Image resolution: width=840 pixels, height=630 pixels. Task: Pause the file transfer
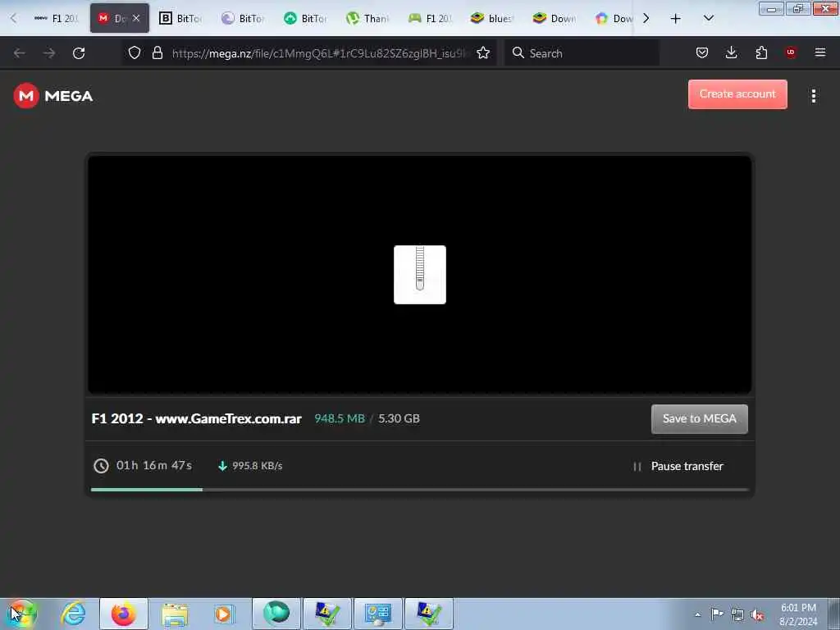[678, 466]
